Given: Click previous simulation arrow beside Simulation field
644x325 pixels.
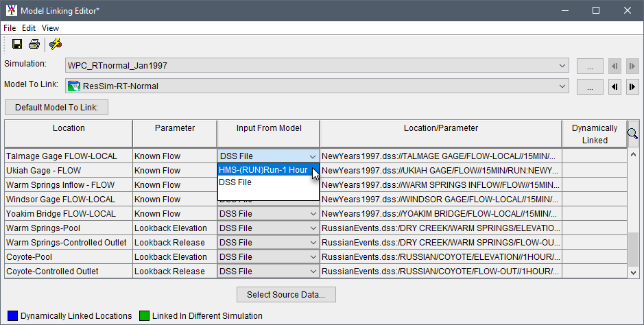Looking at the screenshot, I should coord(615,66).
